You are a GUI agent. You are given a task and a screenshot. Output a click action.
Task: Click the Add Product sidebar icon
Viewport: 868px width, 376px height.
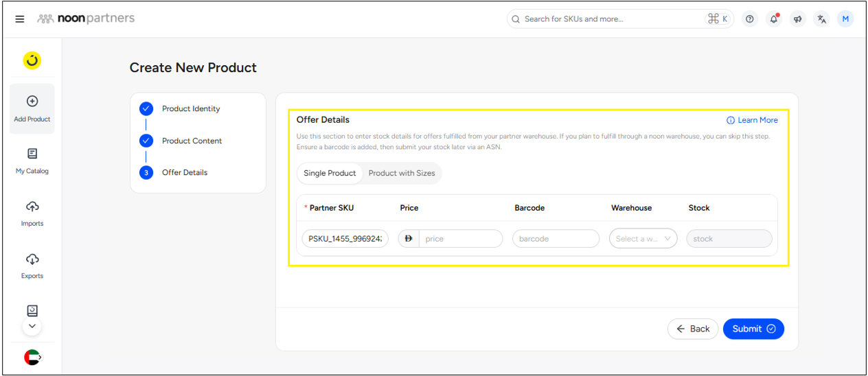click(x=32, y=108)
